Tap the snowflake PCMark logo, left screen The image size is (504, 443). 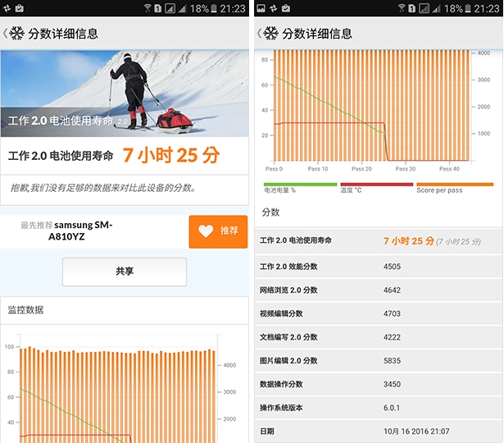coord(16,34)
